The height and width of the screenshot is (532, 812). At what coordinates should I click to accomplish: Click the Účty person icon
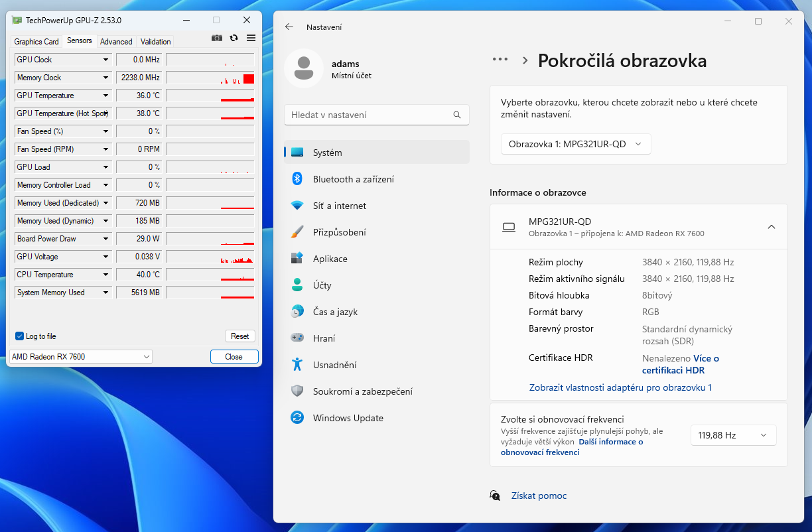tap(297, 285)
